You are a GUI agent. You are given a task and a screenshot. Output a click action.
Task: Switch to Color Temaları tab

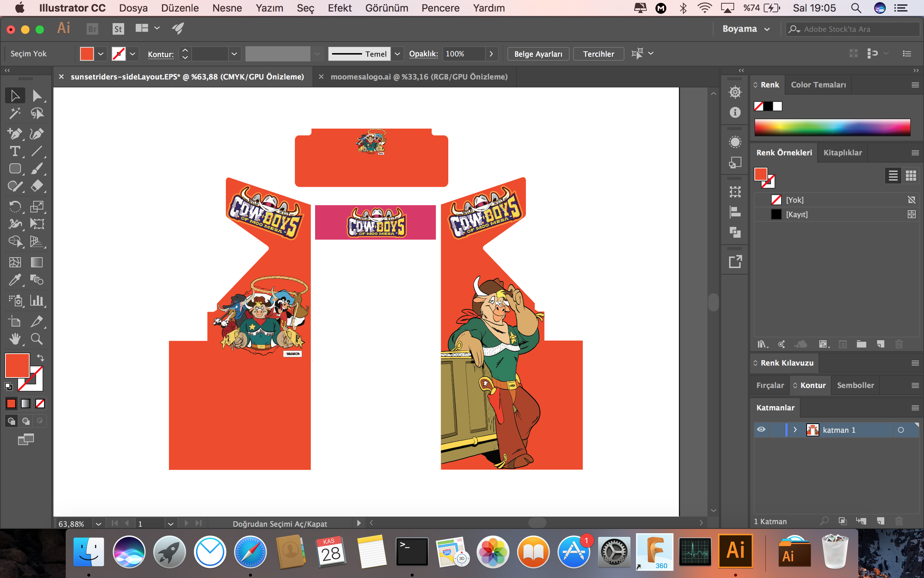coord(818,85)
